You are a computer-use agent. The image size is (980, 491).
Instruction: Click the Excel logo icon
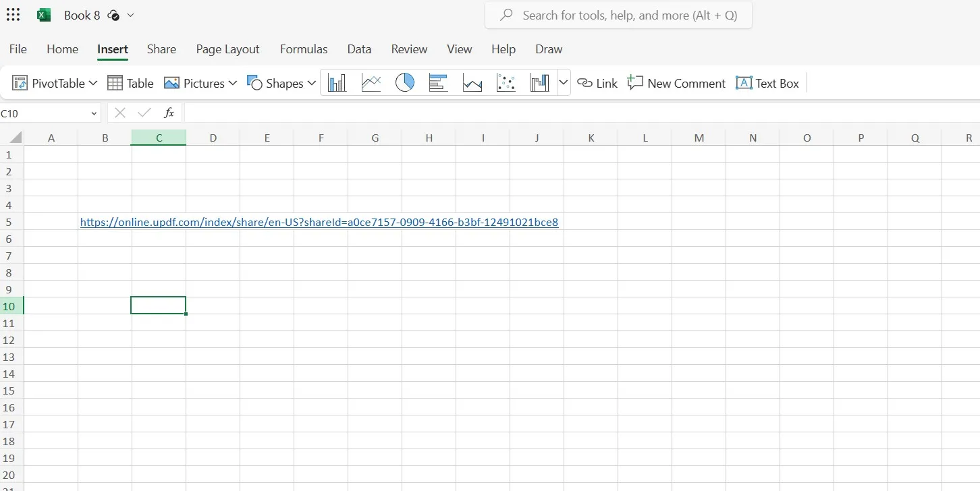coord(44,15)
